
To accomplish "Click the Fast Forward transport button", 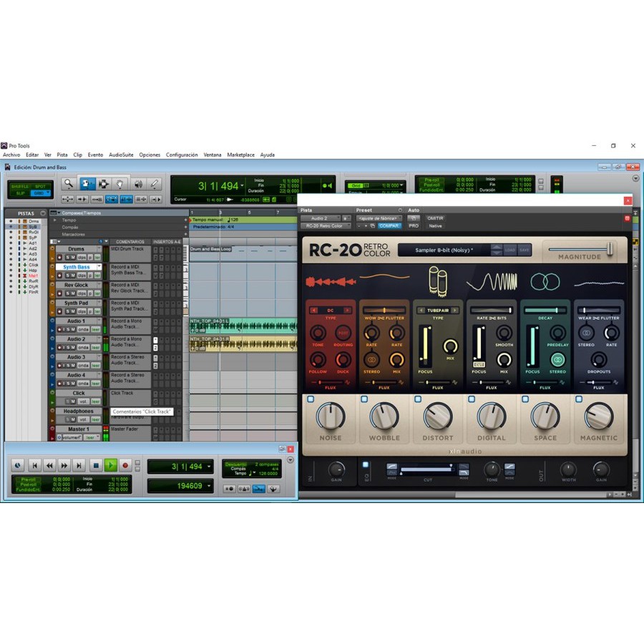I will pos(64,465).
